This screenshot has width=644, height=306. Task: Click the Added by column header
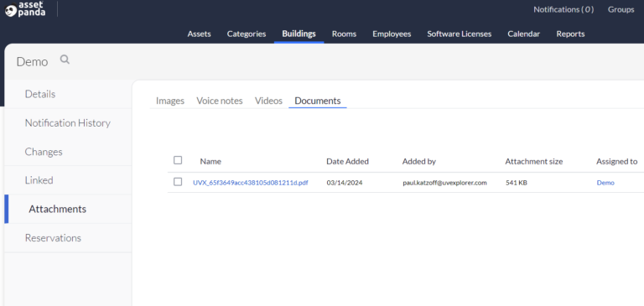[x=419, y=162]
